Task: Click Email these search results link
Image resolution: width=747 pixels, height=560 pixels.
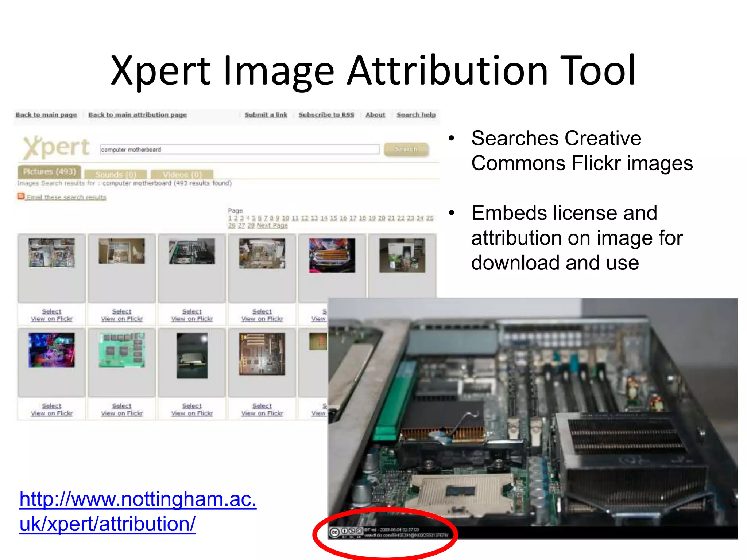Action: [66, 197]
